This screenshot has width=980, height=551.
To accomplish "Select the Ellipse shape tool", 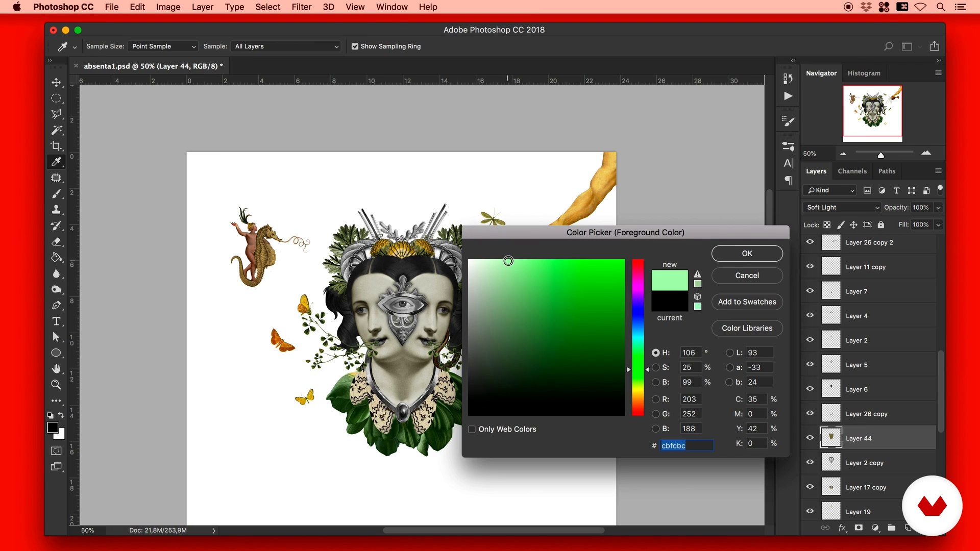I will pos(56,353).
